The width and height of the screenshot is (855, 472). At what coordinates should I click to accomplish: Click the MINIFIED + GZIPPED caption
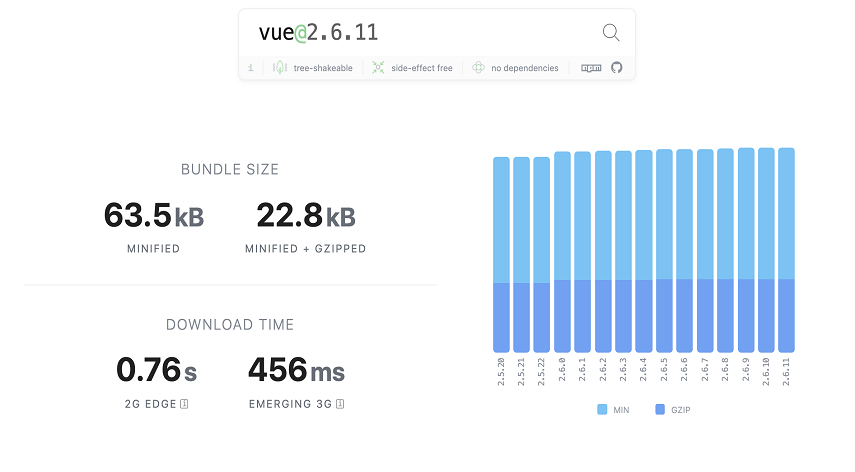pos(305,249)
